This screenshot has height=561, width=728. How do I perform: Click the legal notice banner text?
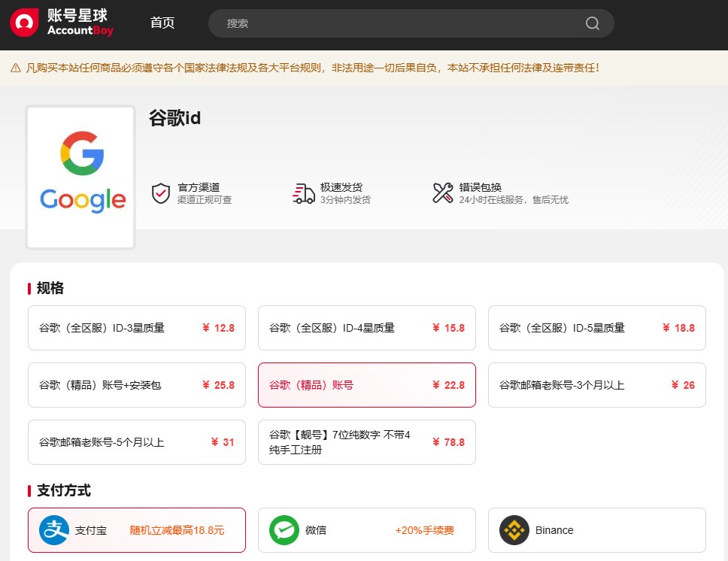pyautogui.click(x=312, y=68)
